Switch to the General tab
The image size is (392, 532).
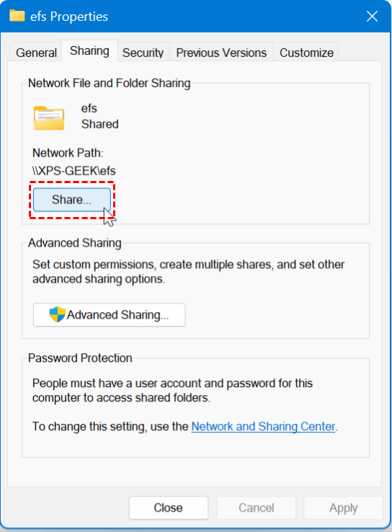click(x=36, y=53)
